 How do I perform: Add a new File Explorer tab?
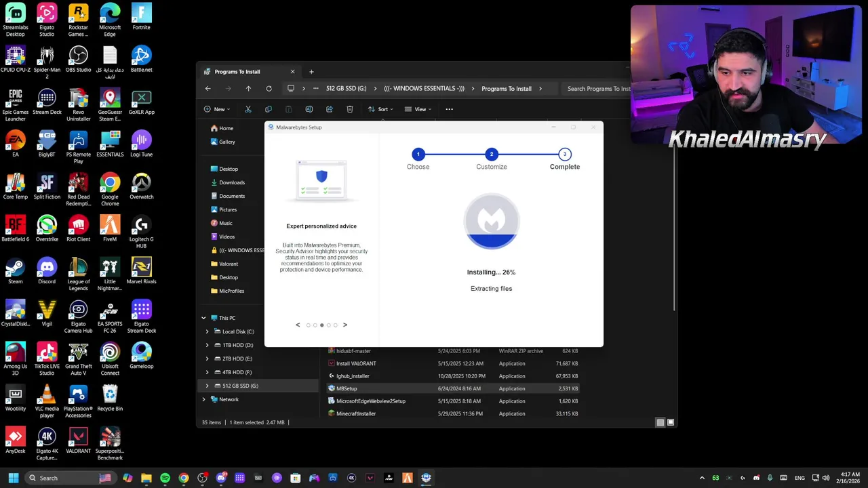pos(311,72)
